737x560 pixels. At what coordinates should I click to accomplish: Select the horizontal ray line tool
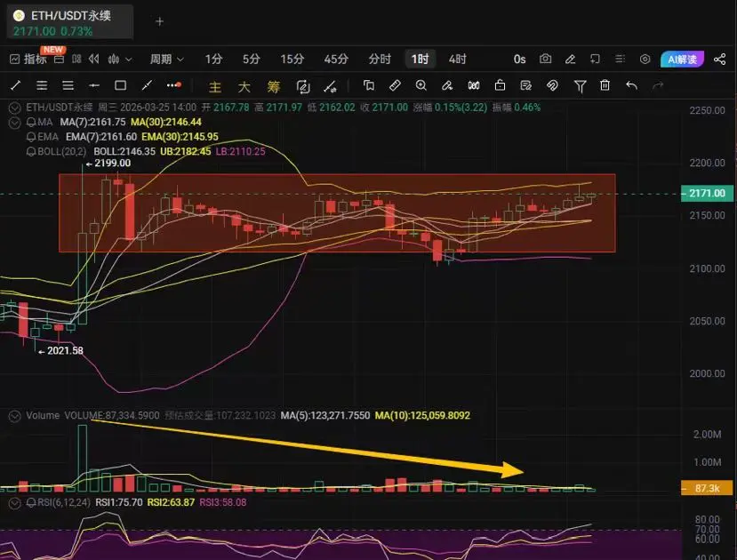coord(94,85)
